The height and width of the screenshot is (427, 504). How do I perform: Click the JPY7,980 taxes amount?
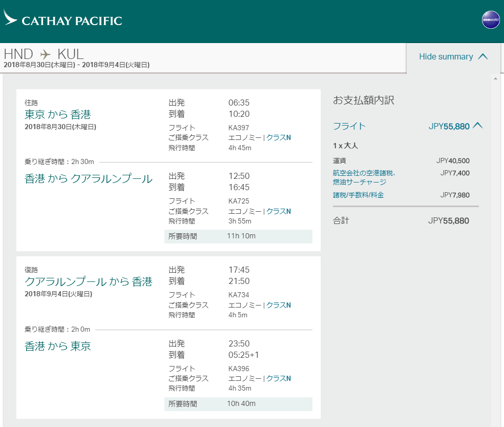pyautogui.click(x=455, y=195)
